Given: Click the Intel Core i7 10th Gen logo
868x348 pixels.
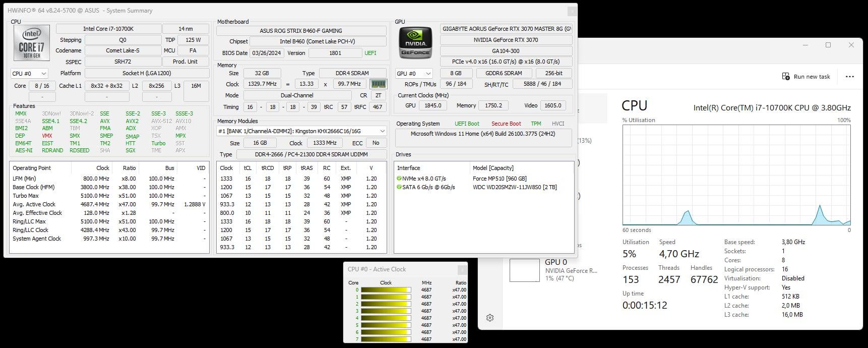Looking at the screenshot, I should click(x=32, y=42).
